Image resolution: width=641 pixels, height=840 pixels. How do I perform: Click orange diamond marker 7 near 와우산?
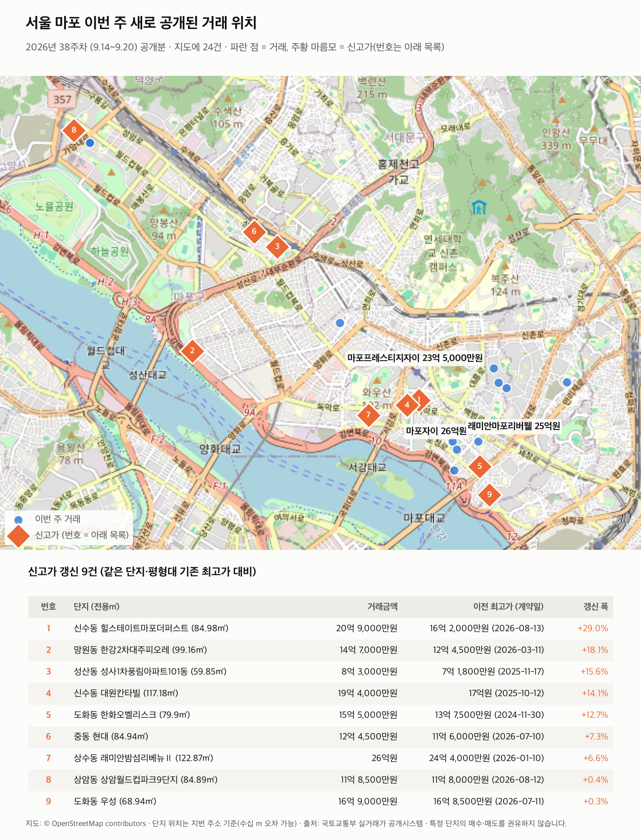[x=368, y=415]
